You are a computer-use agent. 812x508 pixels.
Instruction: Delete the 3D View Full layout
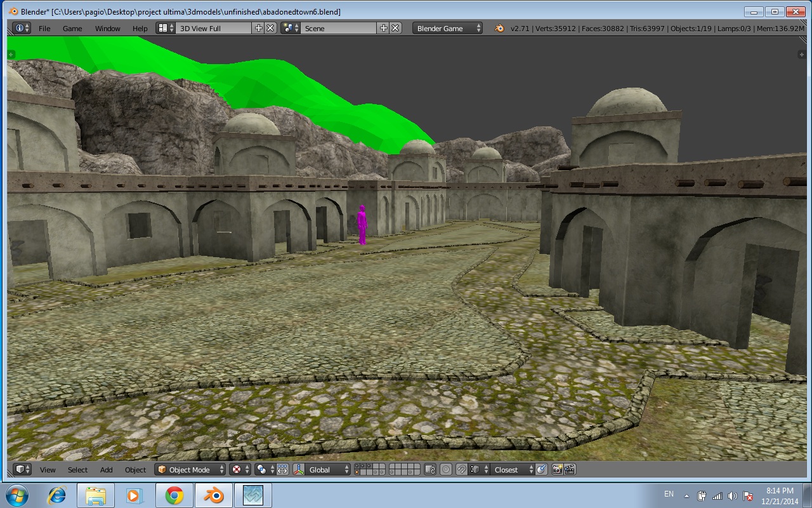(x=270, y=28)
